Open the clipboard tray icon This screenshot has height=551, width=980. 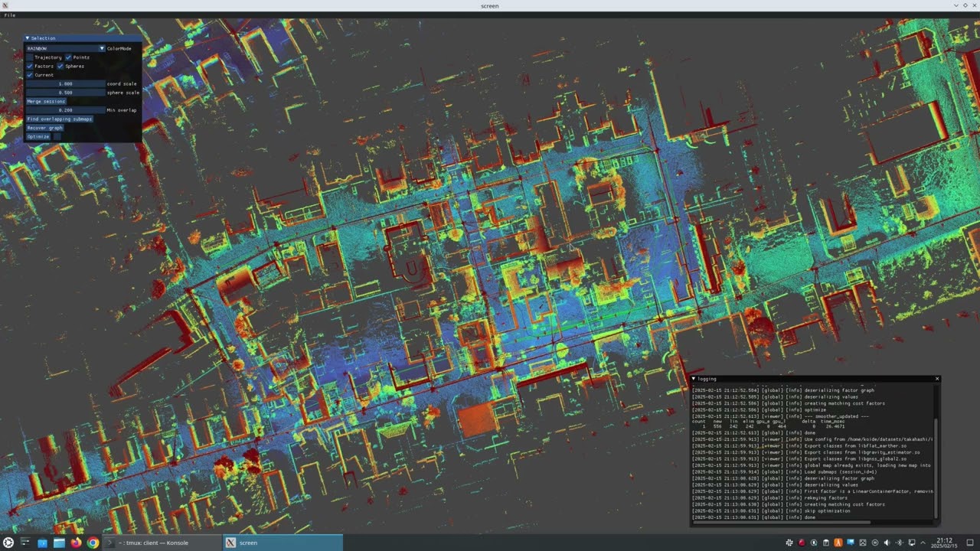tap(826, 543)
